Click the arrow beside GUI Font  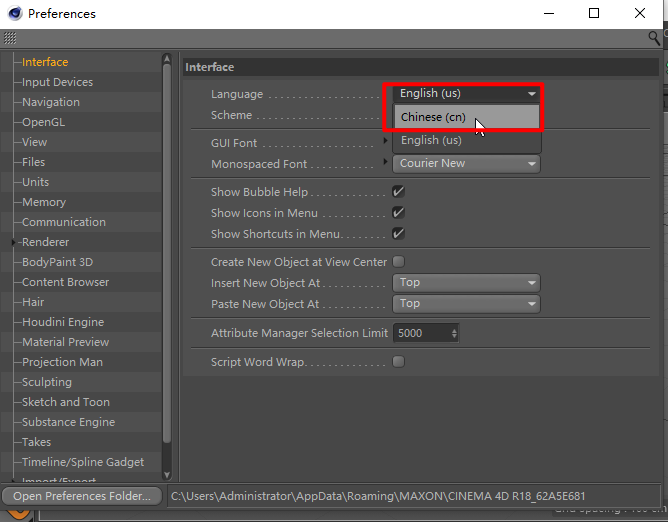tap(386, 142)
